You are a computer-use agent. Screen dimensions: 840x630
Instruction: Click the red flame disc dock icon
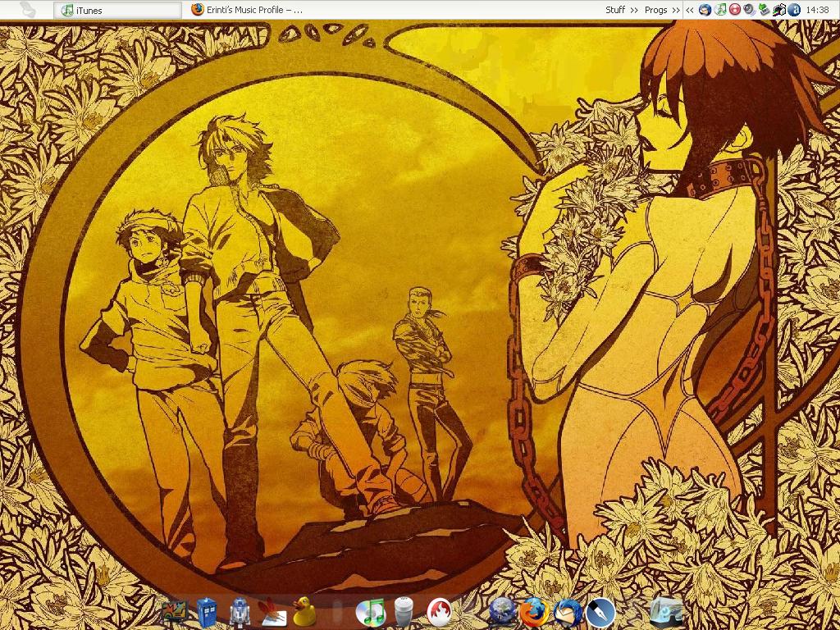440,612
